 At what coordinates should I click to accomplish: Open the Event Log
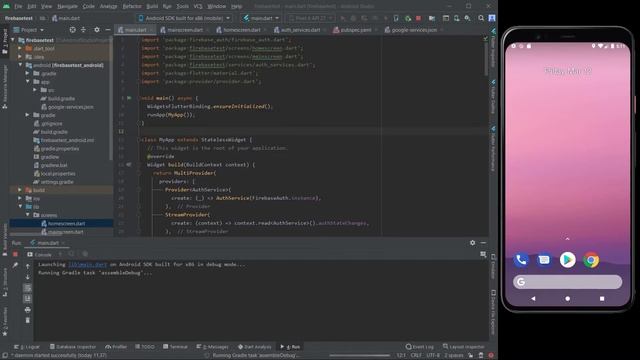pyautogui.click(x=420, y=347)
